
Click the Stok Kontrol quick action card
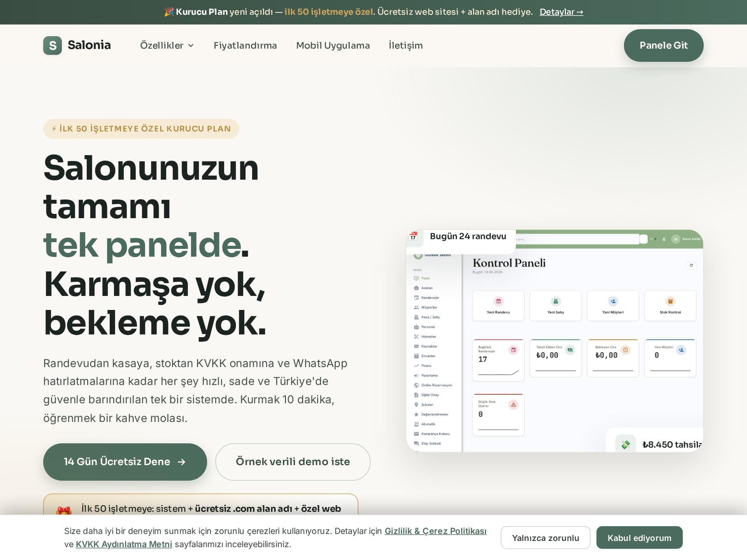pyautogui.click(x=670, y=306)
